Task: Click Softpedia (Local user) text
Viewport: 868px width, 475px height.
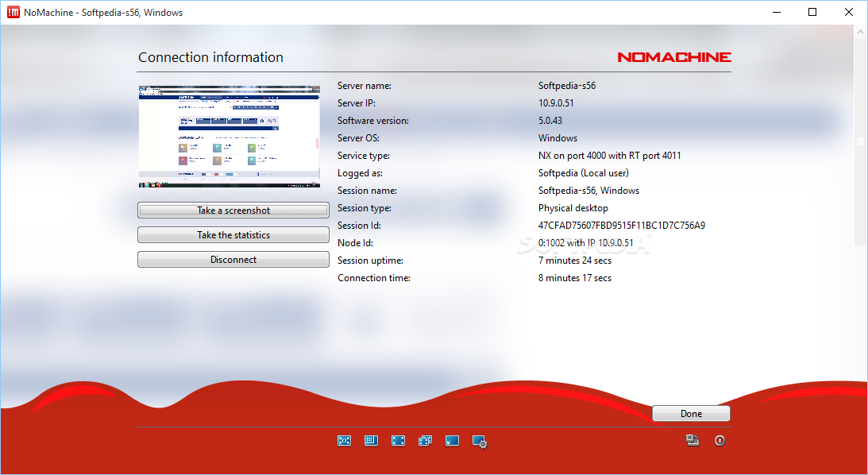Action: pos(584,173)
